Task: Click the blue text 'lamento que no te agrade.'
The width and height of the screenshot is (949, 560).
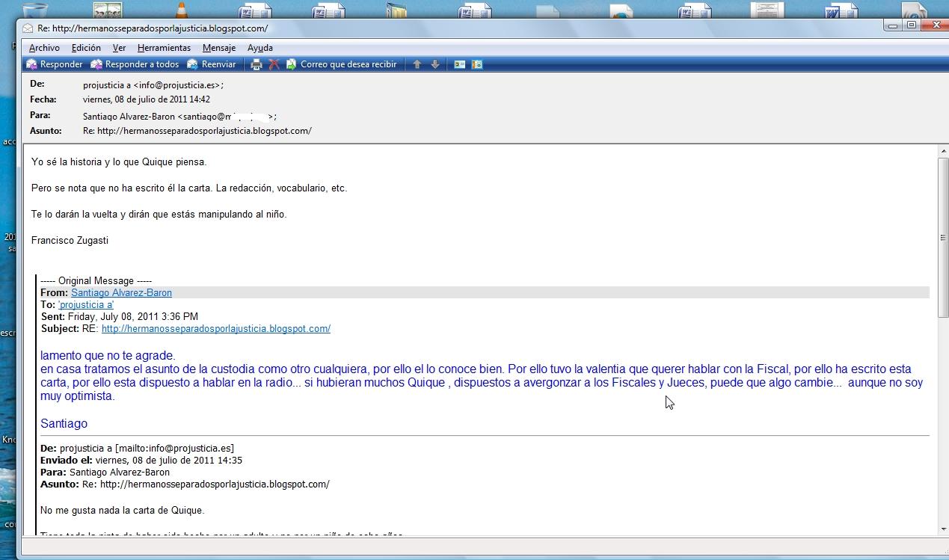Action: coord(108,356)
